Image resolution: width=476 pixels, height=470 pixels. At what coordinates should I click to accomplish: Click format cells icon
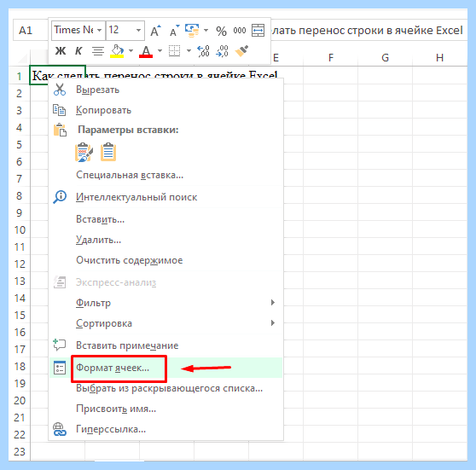[x=60, y=368]
